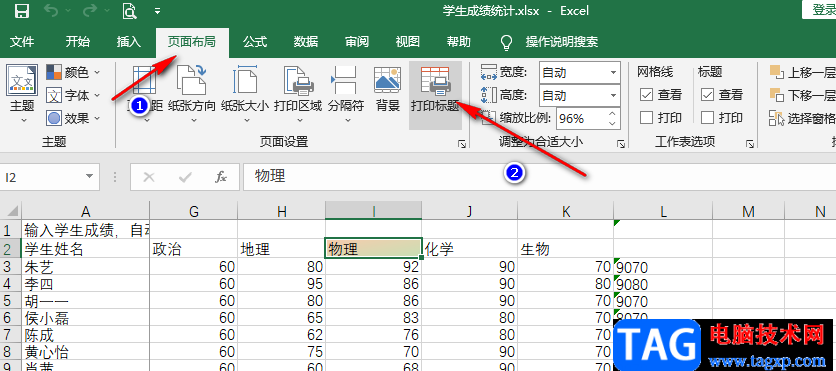Open the 文件 tab
Viewport: 836px width, 371px height.
(22, 42)
